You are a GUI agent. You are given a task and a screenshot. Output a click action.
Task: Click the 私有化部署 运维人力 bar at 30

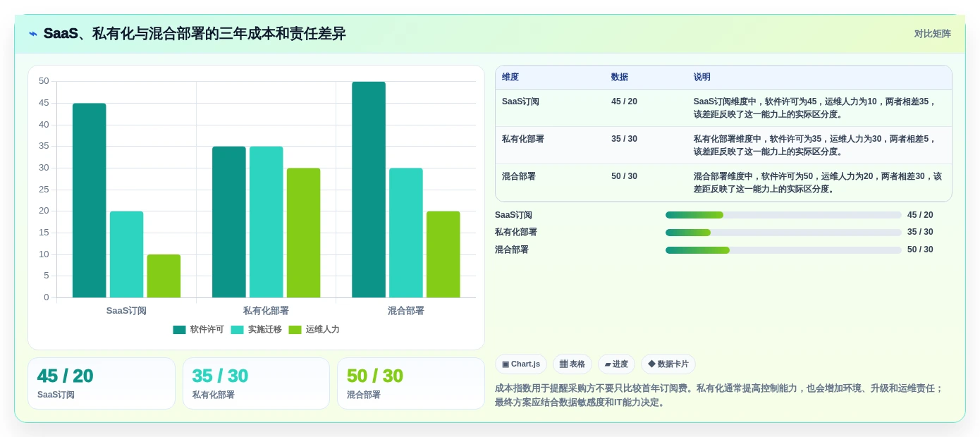pyautogui.click(x=303, y=233)
